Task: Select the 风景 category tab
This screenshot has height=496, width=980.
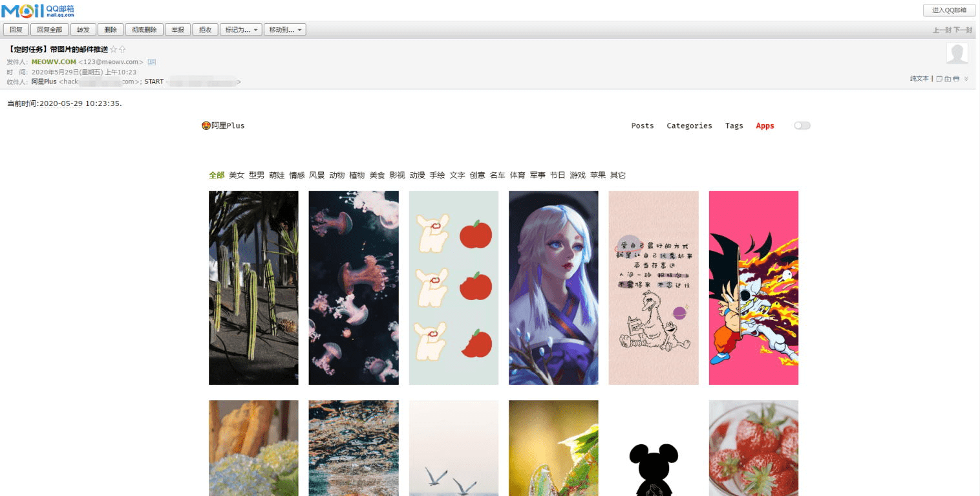Action: pyautogui.click(x=317, y=175)
